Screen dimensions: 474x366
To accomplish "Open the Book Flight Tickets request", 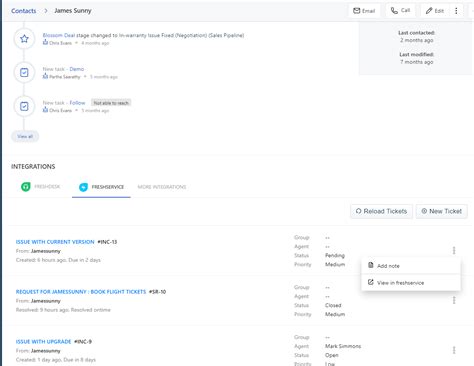I will pos(81,292).
